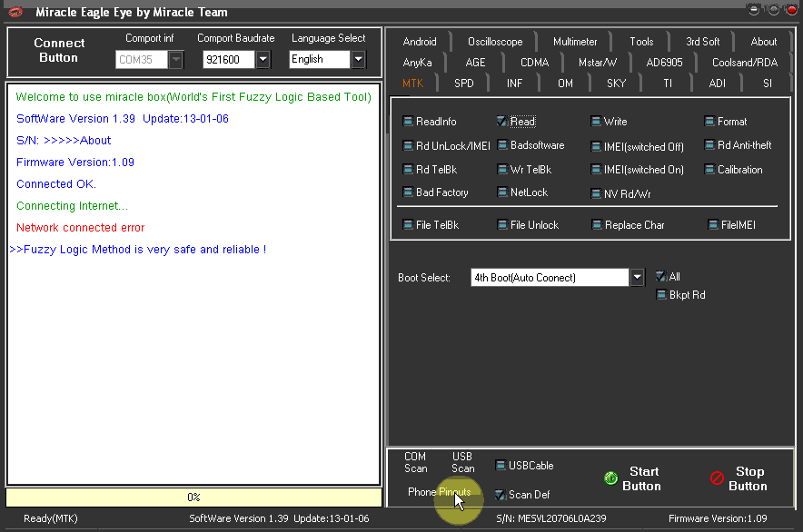Screen dimensions: 803x532
Task: Toggle the NetLock checkbox
Action: coord(501,192)
